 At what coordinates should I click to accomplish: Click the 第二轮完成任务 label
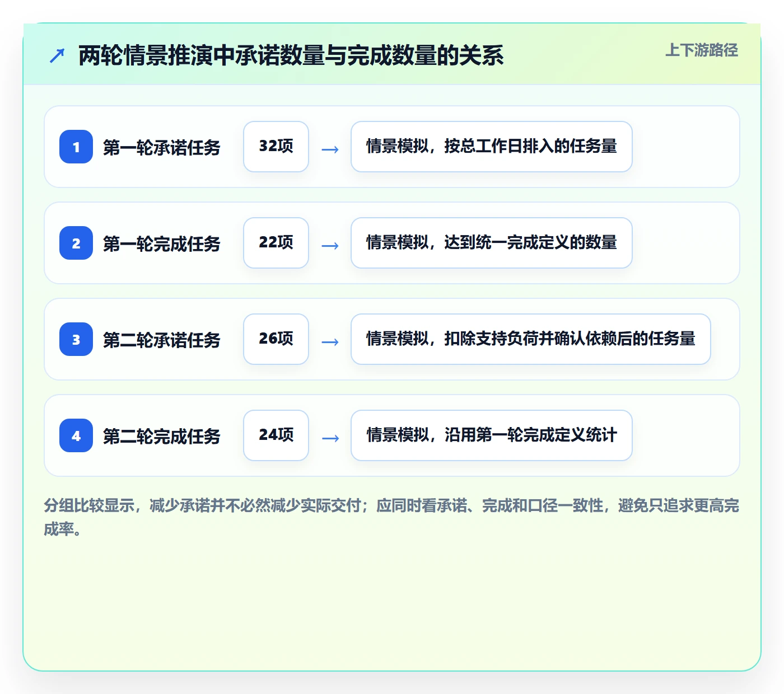pos(162,437)
